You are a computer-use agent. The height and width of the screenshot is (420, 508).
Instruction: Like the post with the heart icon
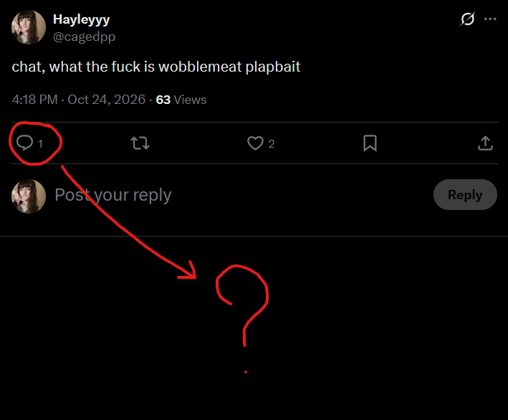pyautogui.click(x=255, y=143)
